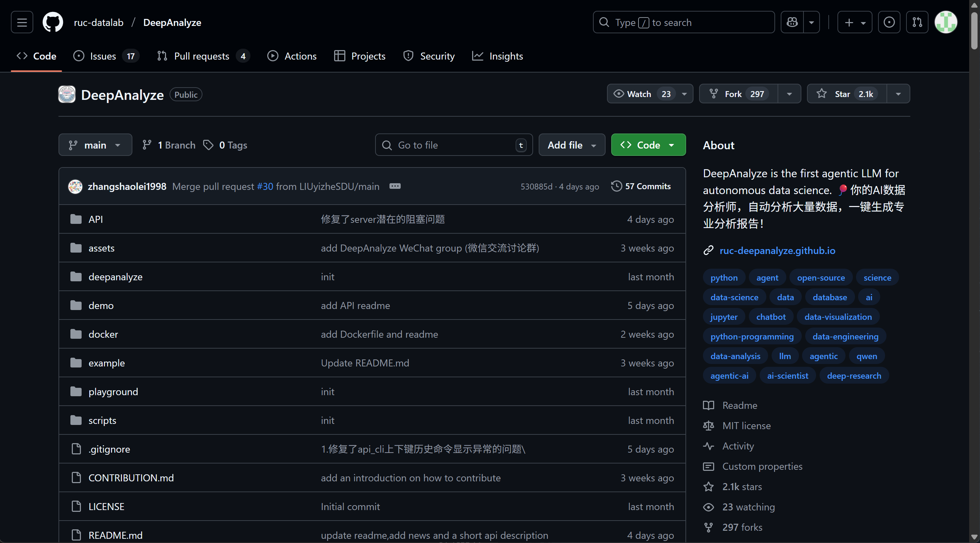
Task: Focus the Go to file input
Action: [x=454, y=145]
